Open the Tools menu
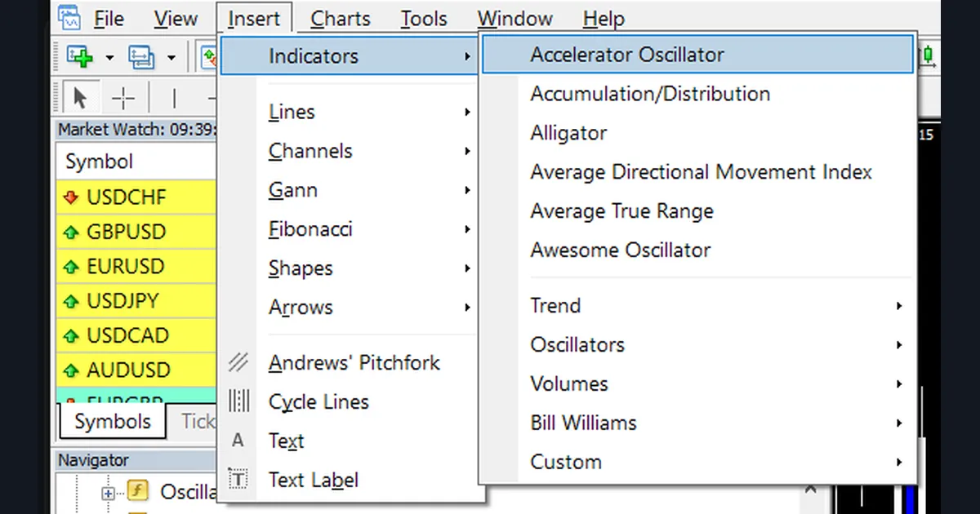980x514 pixels. tap(424, 18)
